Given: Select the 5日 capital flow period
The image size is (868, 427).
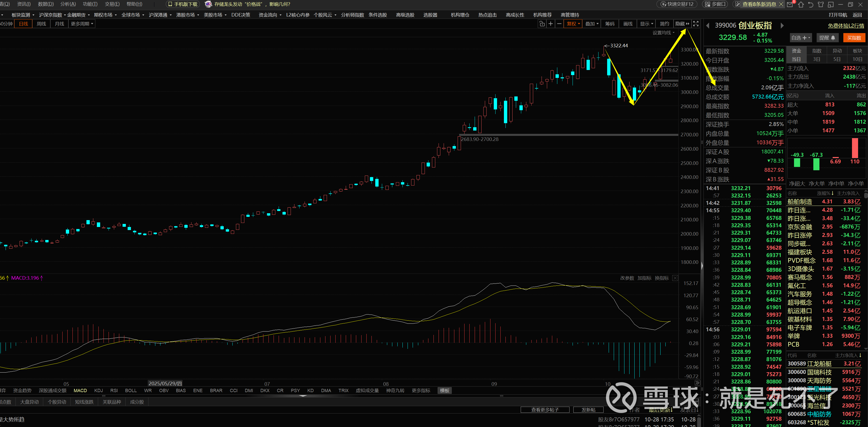Looking at the screenshot, I should tap(837, 59).
